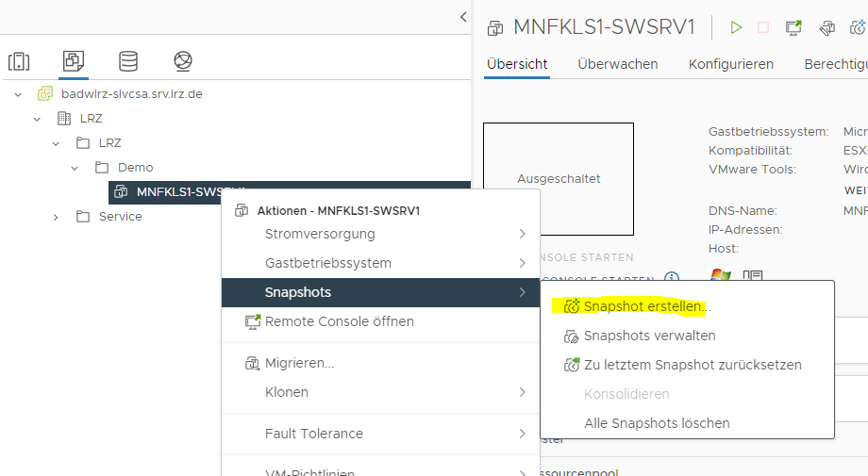Viewport: 868px width, 476px height.
Task: Select Snapshots verwalten in the submenu
Action: 649,336
